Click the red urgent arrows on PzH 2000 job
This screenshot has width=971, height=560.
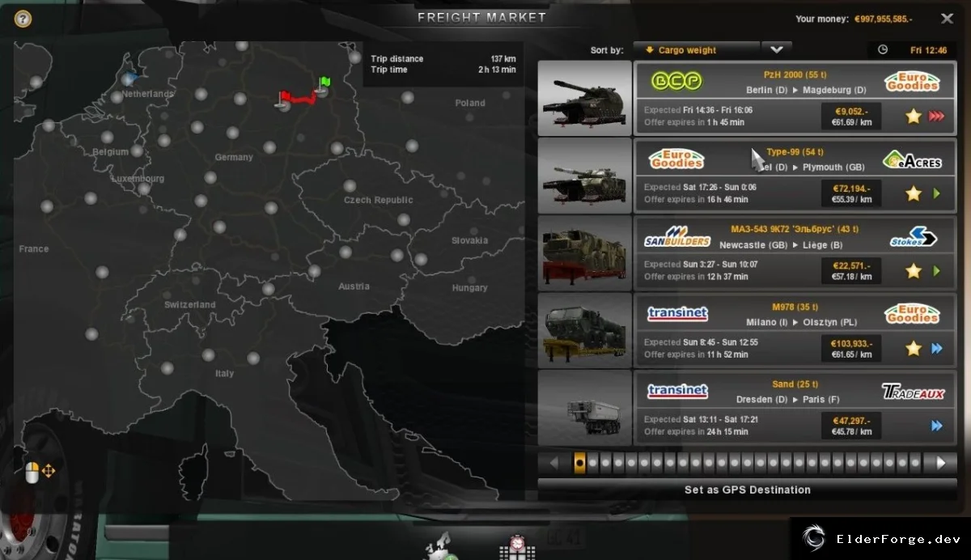point(937,117)
